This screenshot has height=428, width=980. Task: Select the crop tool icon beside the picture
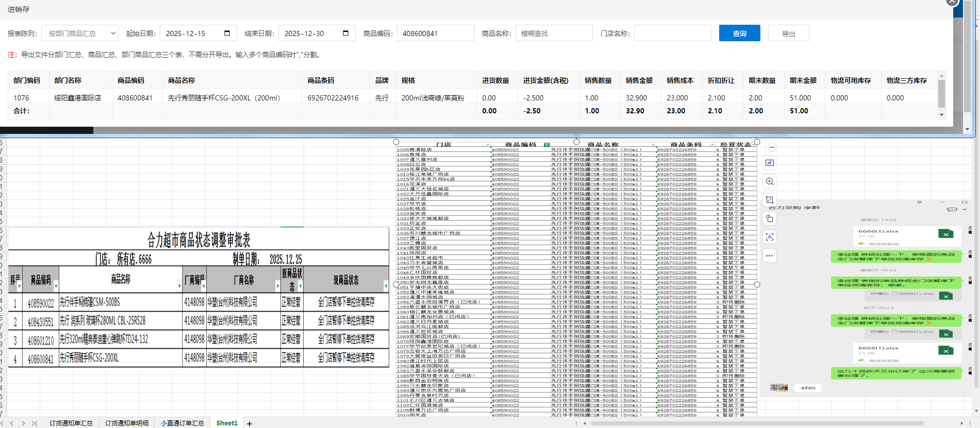pos(770,200)
